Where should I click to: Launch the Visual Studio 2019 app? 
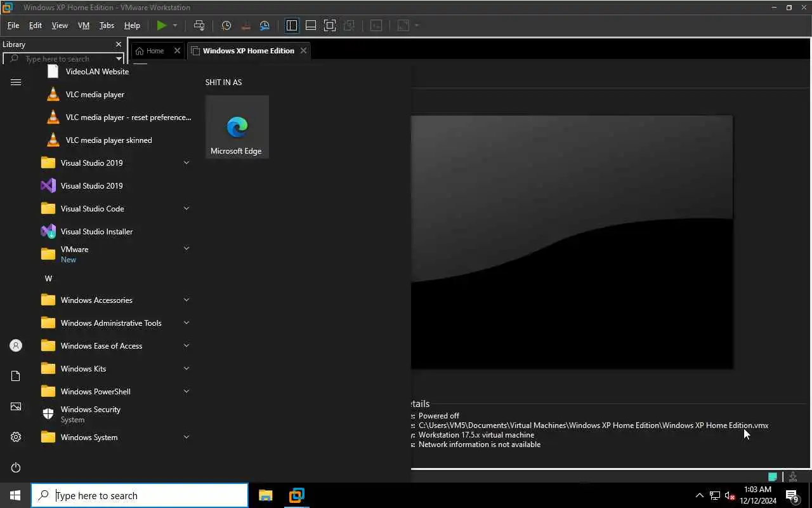114,185
